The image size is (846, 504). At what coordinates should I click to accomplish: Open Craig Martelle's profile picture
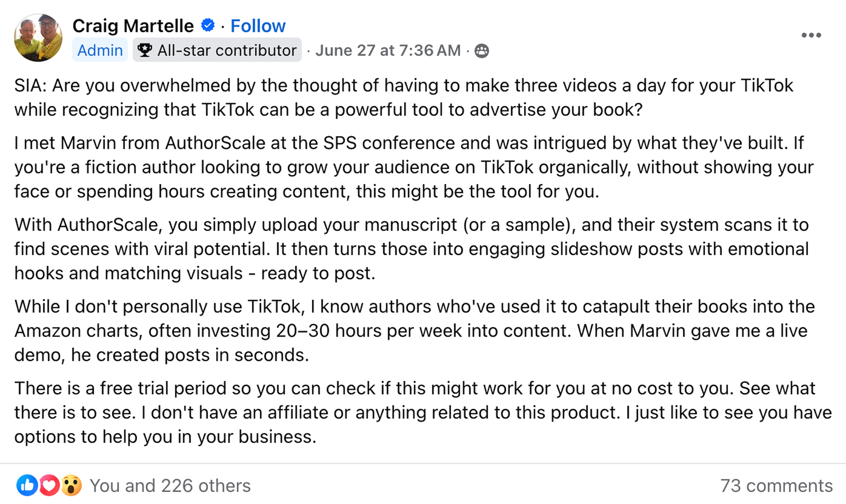pyautogui.click(x=38, y=38)
